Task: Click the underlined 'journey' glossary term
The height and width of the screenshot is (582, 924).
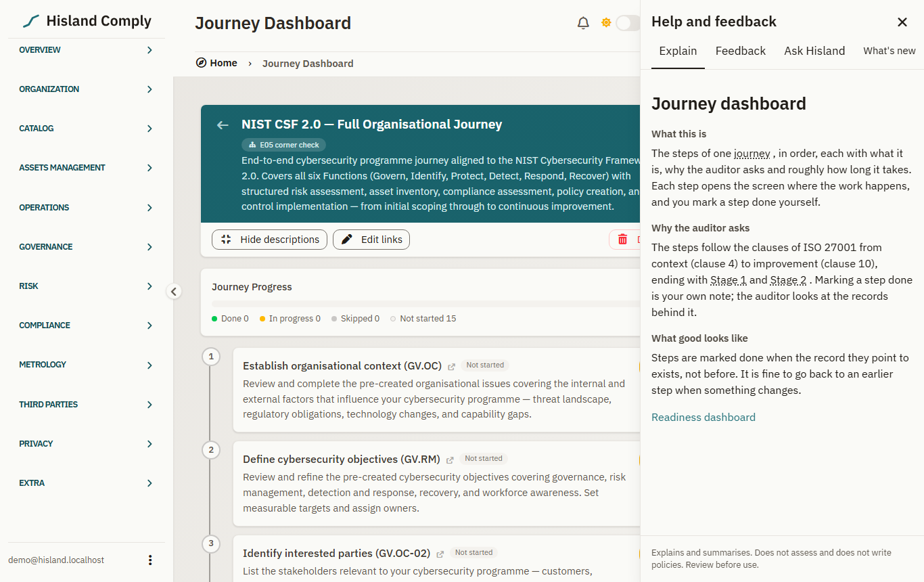Action: click(x=752, y=154)
